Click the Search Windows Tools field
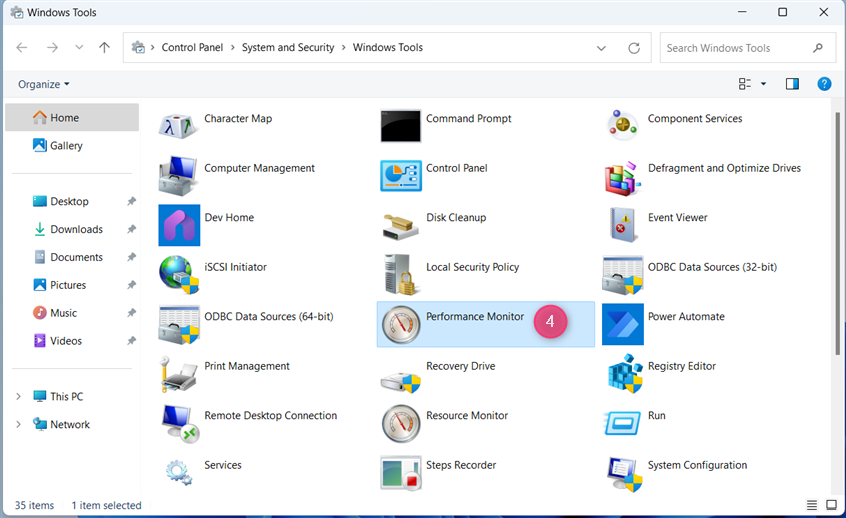The height and width of the screenshot is (518, 846). [747, 48]
